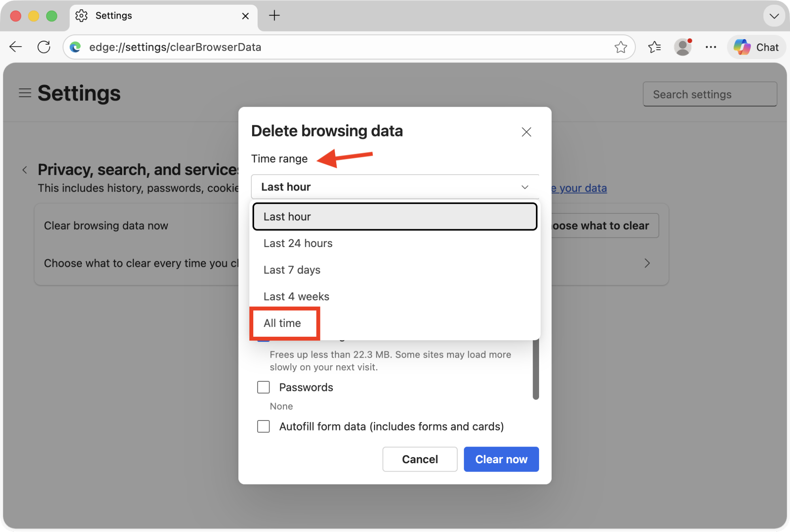Check the Passwords checkbox
Screen dimensions: 790x532
coord(263,387)
